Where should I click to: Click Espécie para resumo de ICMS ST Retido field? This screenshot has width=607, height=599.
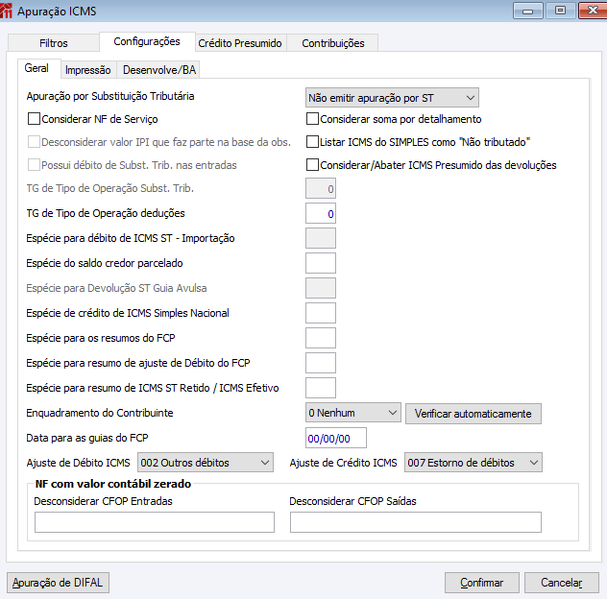321,388
